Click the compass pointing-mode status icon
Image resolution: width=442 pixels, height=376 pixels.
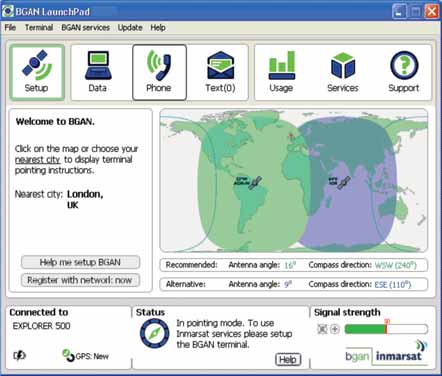tap(154, 333)
